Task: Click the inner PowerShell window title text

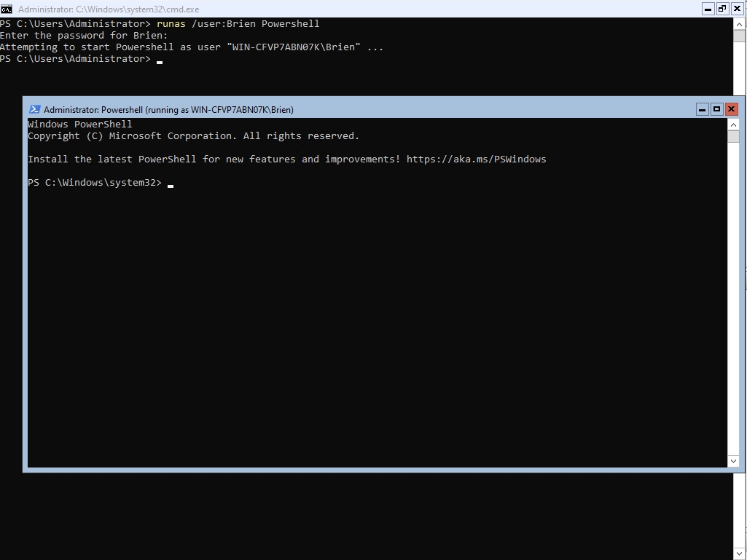Action: pyautogui.click(x=168, y=109)
